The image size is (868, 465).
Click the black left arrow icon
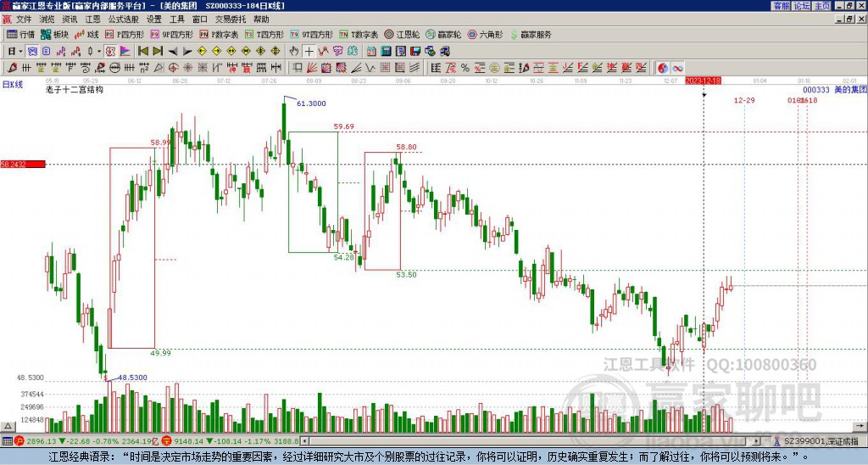(x=173, y=51)
